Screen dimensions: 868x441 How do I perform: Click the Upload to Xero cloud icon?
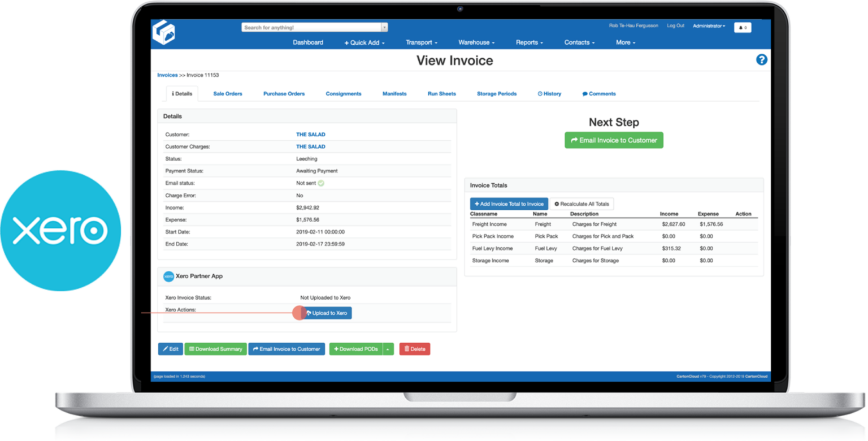310,313
